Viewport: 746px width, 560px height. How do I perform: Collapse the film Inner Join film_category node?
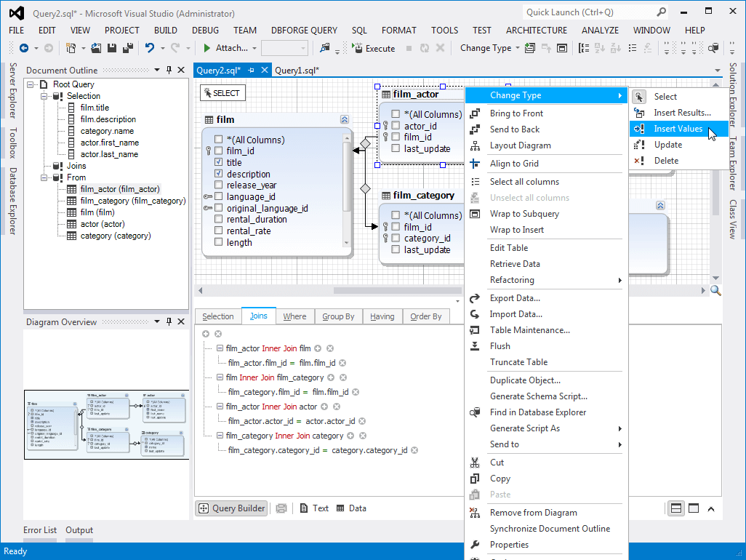[x=220, y=377]
